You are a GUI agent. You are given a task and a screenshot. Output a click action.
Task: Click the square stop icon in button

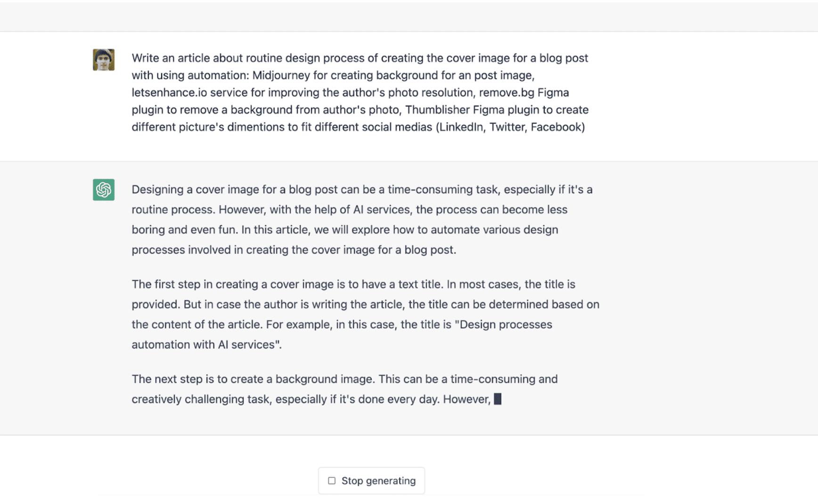pos(332,480)
